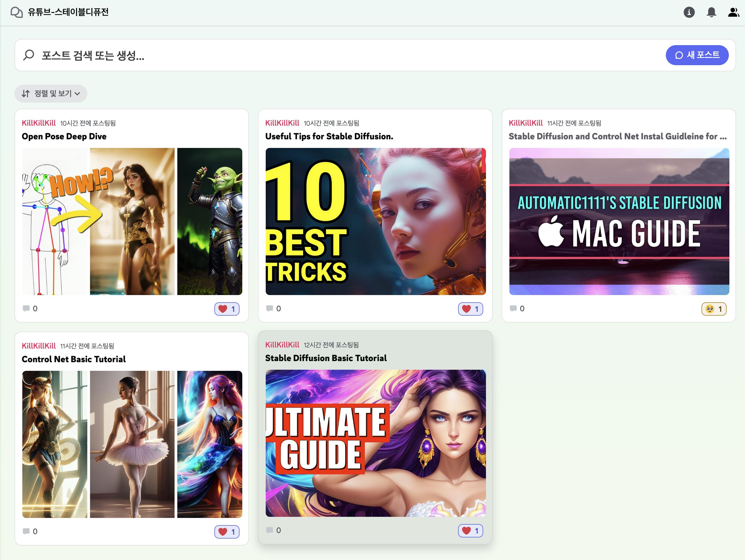745x560 pixels.
Task: Open the members list icon
Action: pyautogui.click(x=733, y=13)
